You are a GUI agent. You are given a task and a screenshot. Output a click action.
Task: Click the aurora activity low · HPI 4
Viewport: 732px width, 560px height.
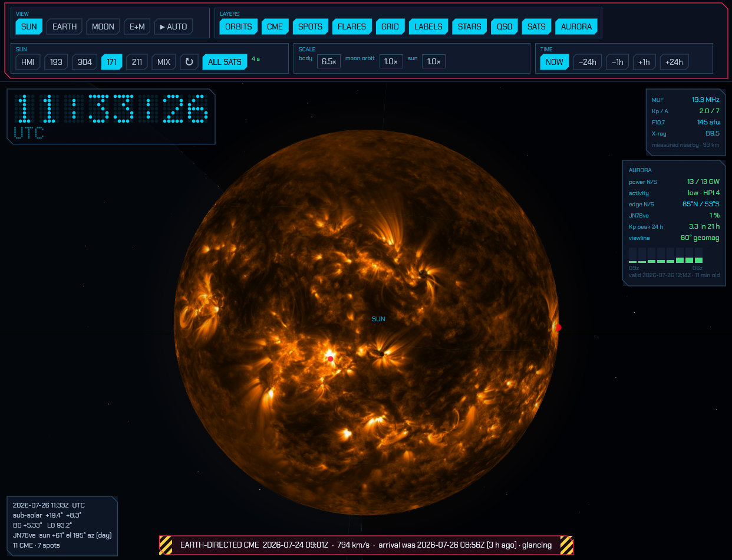point(674,193)
